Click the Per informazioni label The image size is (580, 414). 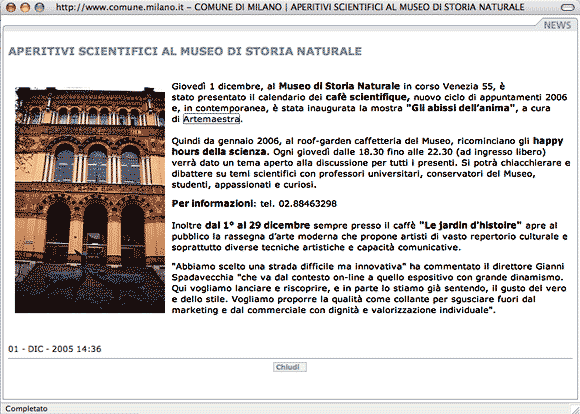tap(214, 204)
